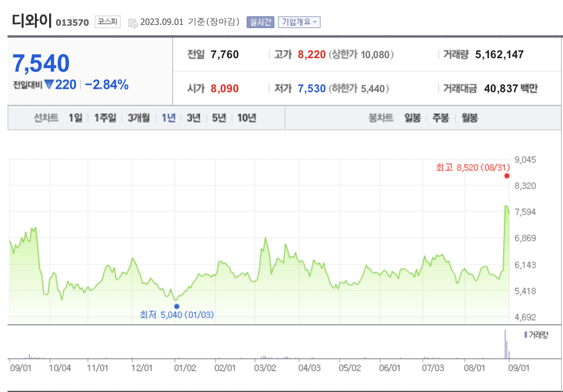Image resolution: width=563 pixels, height=392 pixels.
Task: Click the 상한가 10,080 text
Action: tap(361, 55)
